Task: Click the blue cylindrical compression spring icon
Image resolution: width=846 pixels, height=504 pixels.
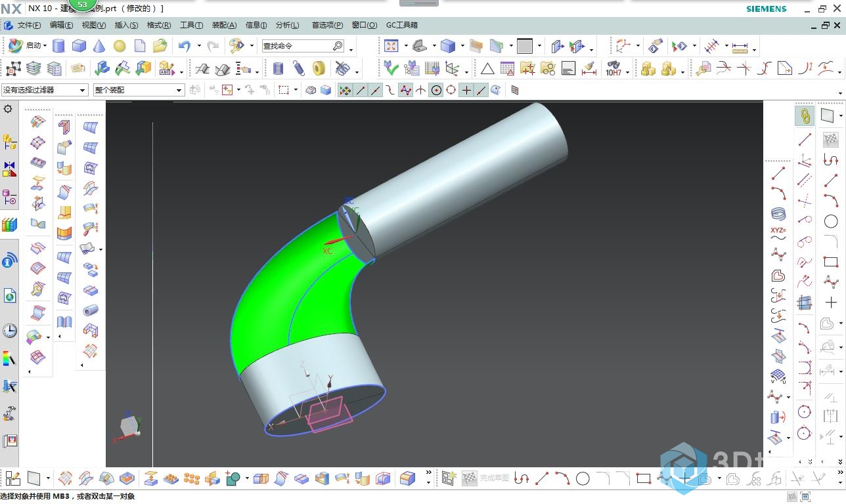Action: coord(278,68)
